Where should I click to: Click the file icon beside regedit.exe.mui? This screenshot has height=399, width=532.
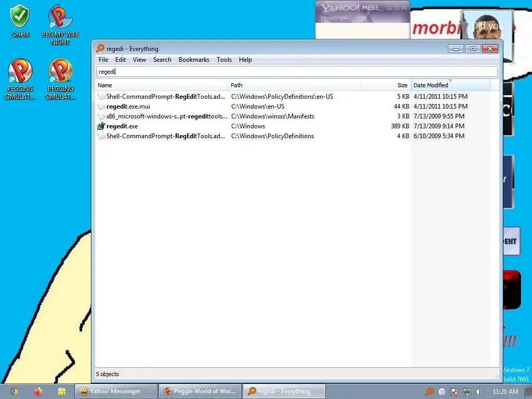(x=101, y=107)
